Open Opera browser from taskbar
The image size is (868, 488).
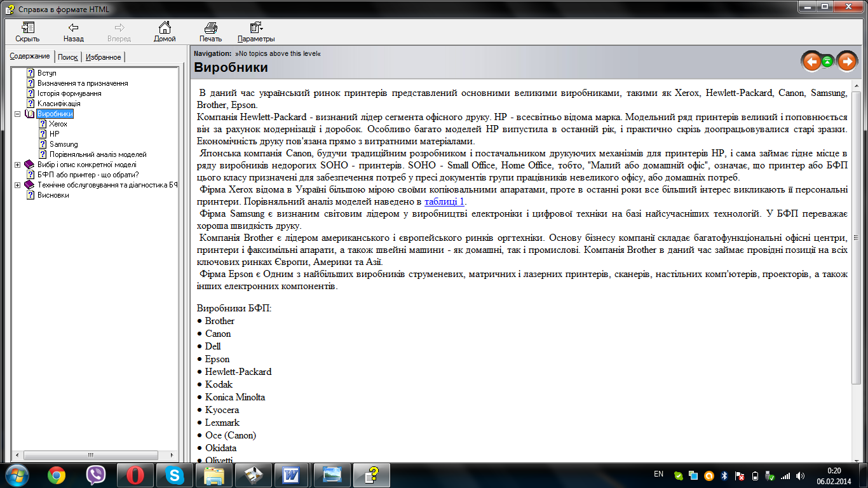coord(135,475)
